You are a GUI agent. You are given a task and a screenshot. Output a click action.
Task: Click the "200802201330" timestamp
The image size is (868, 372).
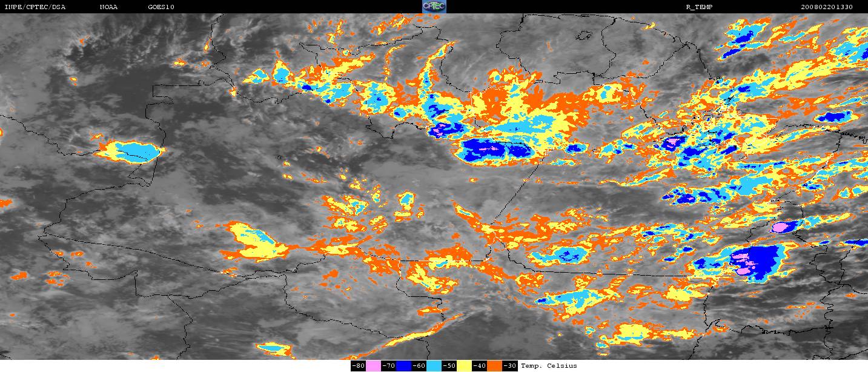(x=827, y=7)
